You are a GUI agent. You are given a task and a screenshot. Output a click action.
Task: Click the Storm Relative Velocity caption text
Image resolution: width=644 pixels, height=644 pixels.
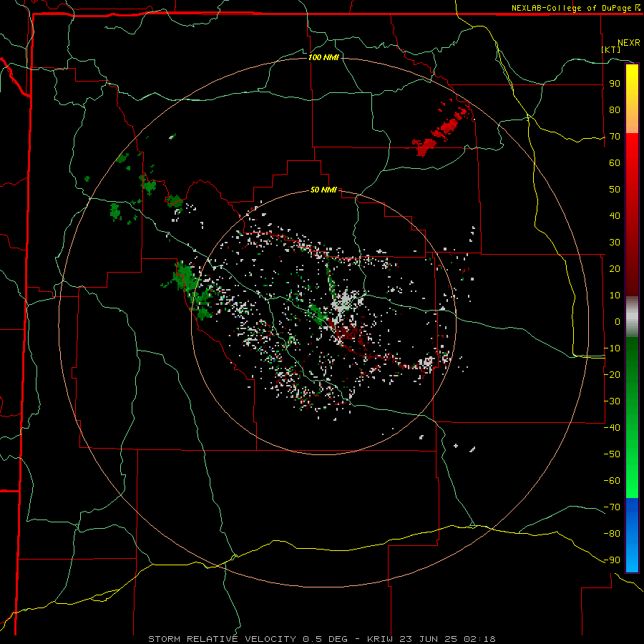click(x=222, y=639)
